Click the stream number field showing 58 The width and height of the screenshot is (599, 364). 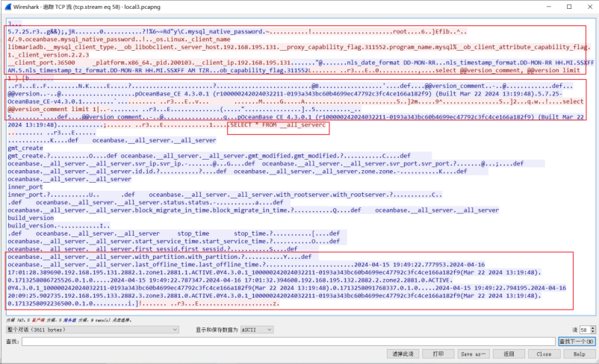tap(585, 330)
